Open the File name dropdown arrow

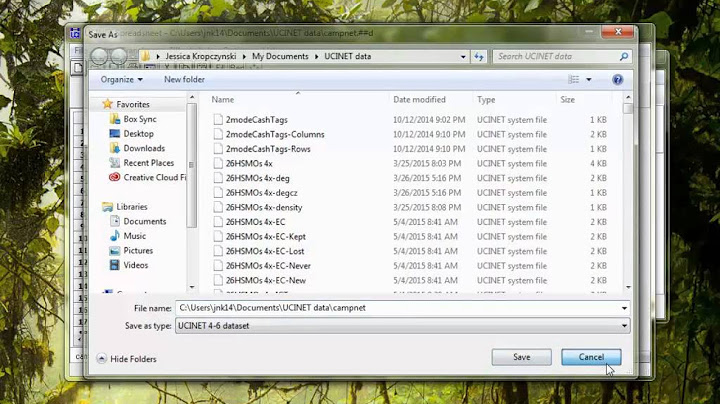coord(624,308)
